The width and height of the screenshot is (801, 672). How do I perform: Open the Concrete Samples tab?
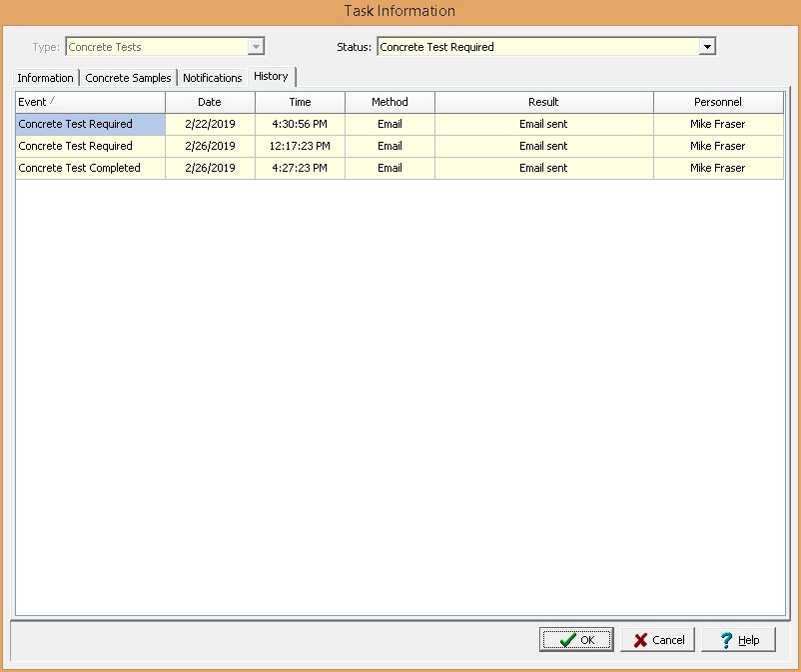pos(128,78)
